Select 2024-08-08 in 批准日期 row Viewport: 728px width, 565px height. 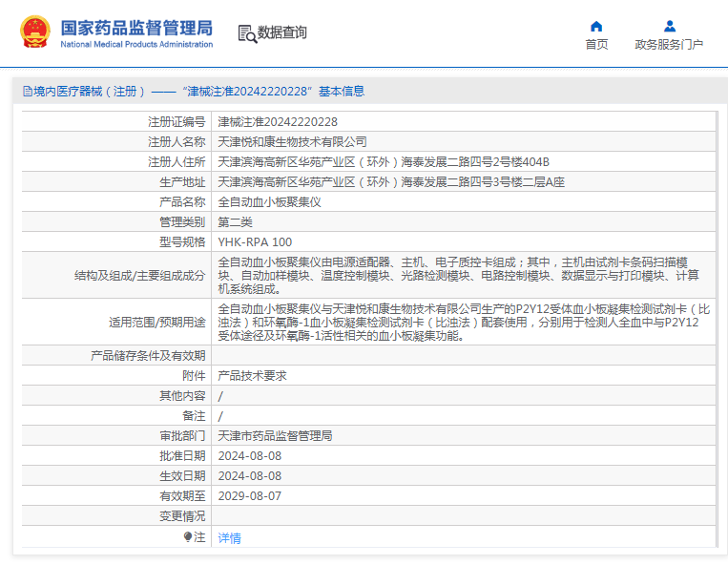(250, 456)
